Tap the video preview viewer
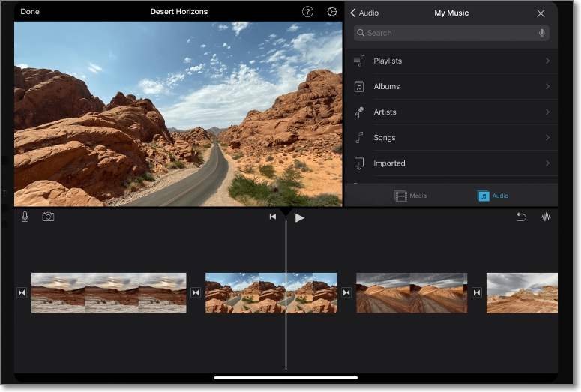The image size is (581, 392). [178, 114]
